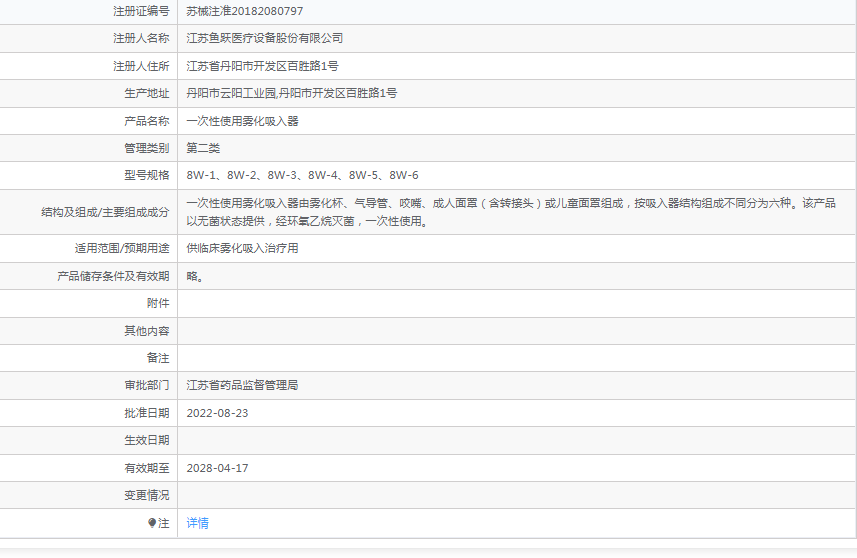Select model specs 8W-1、8W-2 through 8W-6
Viewport: 857px width, 558px height.
pyautogui.click(x=302, y=175)
